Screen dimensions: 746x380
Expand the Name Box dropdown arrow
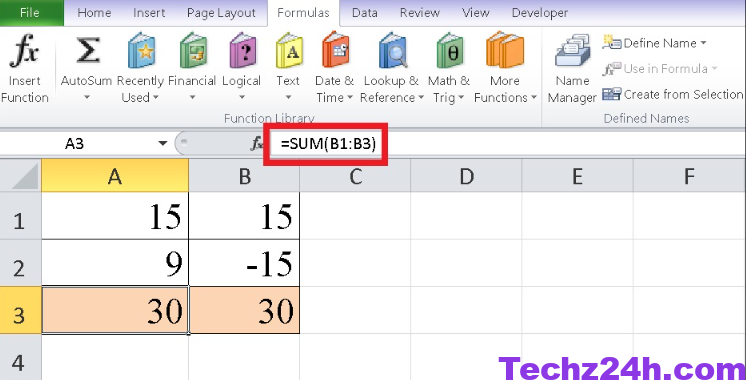[163, 143]
